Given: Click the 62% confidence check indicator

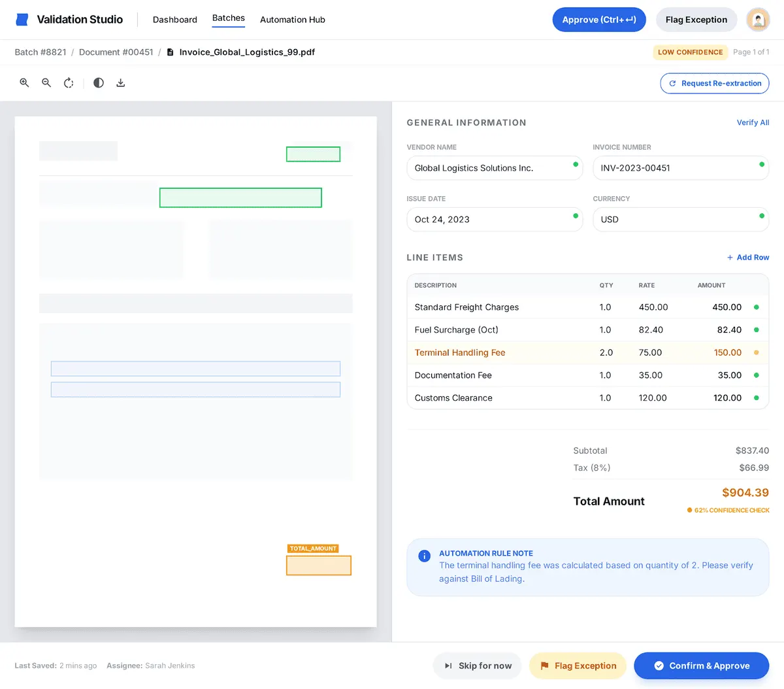Looking at the screenshot, I should coord(728,510).
